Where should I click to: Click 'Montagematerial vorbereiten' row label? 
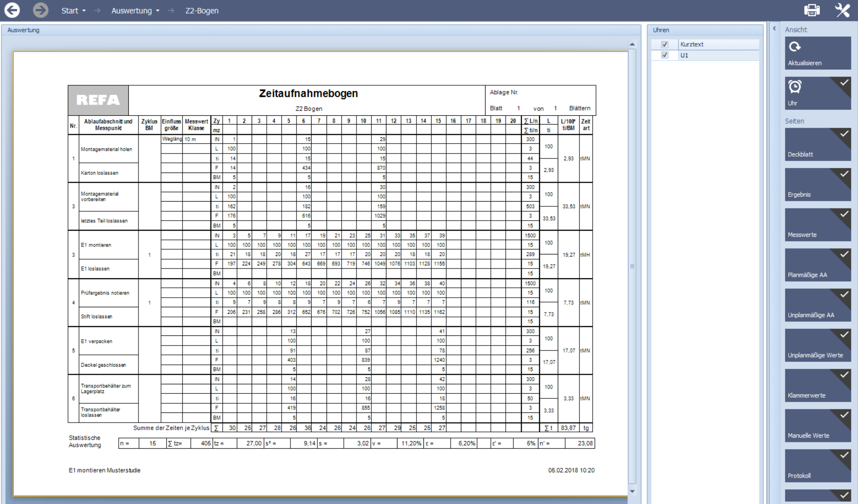(x=99, y=197)
